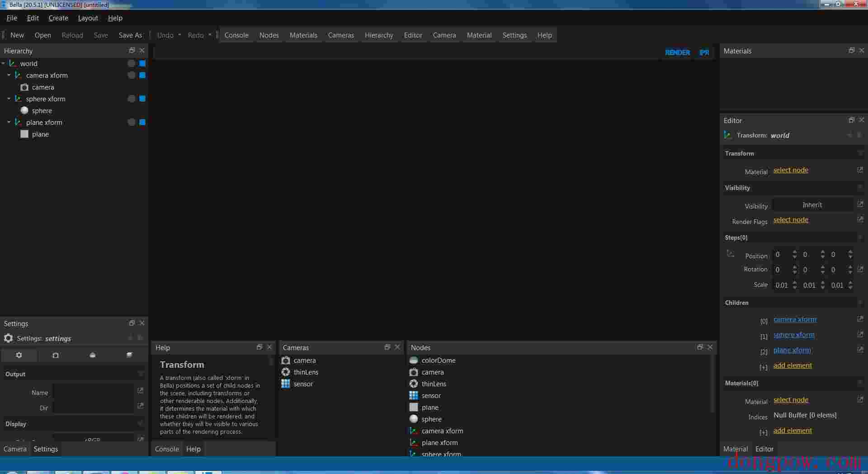Start interactive IPR rendering
The width and height of the screenshot is (868, 474).
tap(704, 52)
